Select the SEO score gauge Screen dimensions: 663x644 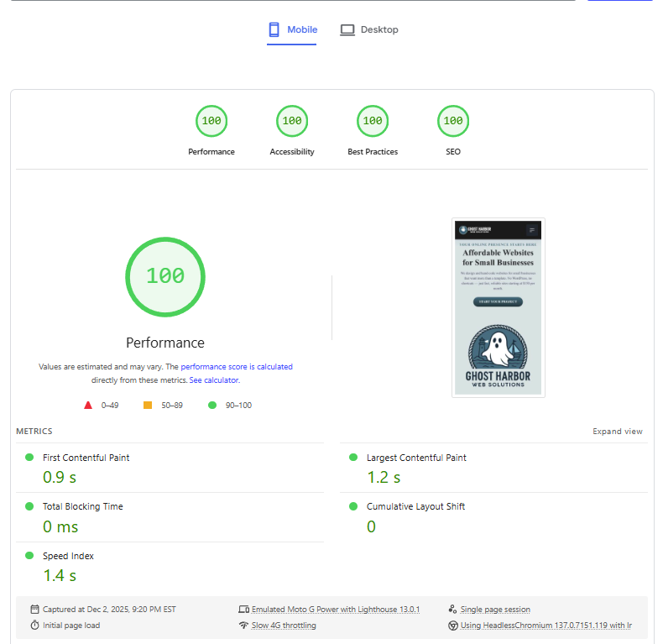tap(453, 122)
